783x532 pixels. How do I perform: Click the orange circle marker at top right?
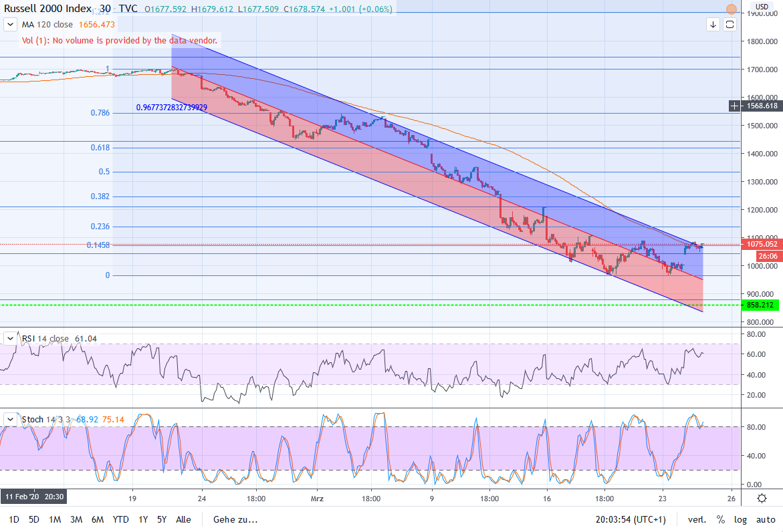coord(732,10)
